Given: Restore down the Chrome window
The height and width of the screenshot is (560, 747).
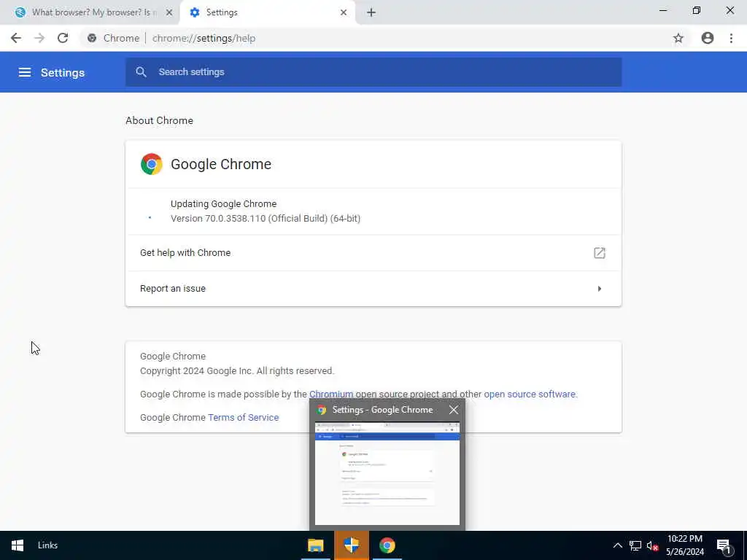Looking at the screenshot, I should click(x=697, y=10).
